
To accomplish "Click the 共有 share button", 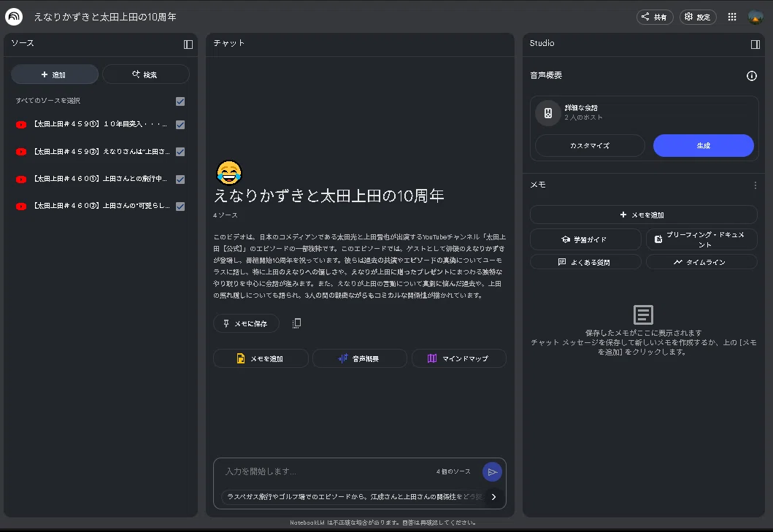I will 655,17.
